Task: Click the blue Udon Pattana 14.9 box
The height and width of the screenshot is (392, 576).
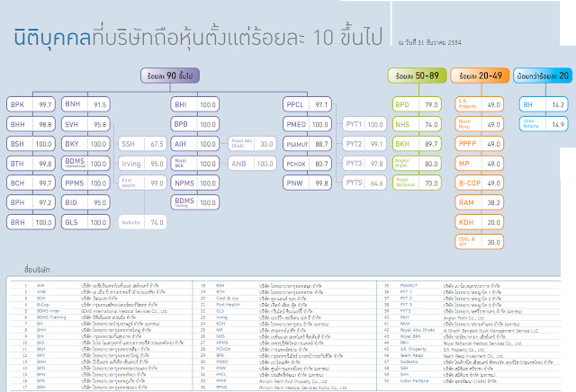Action: 544,124
